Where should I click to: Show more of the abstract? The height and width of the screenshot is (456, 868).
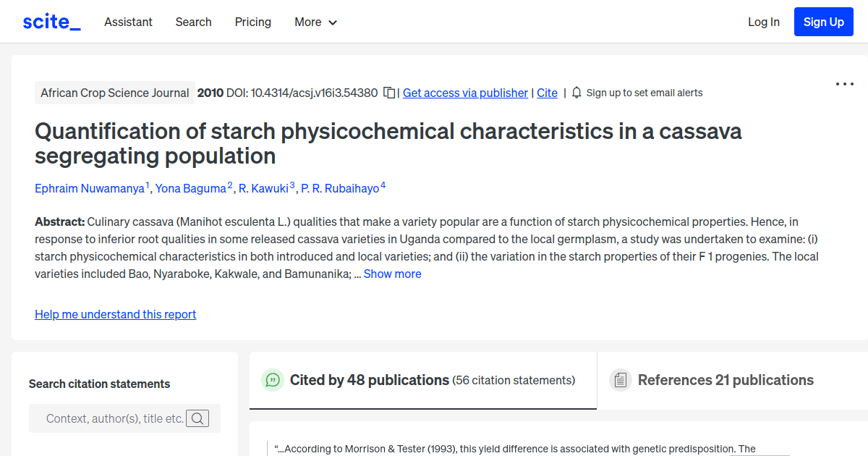[392, 274]
